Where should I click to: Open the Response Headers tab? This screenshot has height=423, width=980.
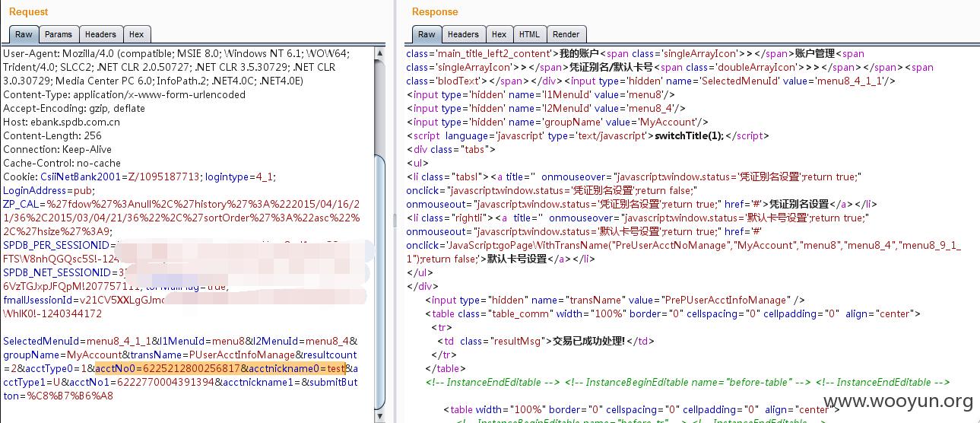point(463,34)
